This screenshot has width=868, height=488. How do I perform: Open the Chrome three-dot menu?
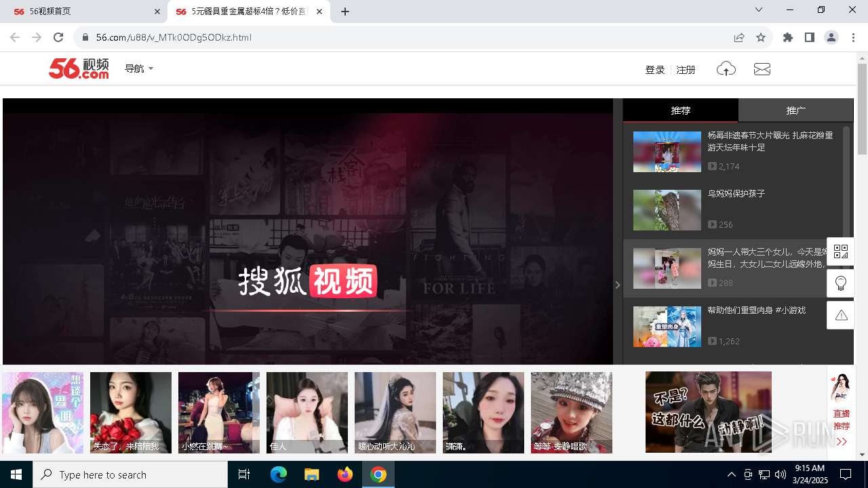(x=853, y=37)
